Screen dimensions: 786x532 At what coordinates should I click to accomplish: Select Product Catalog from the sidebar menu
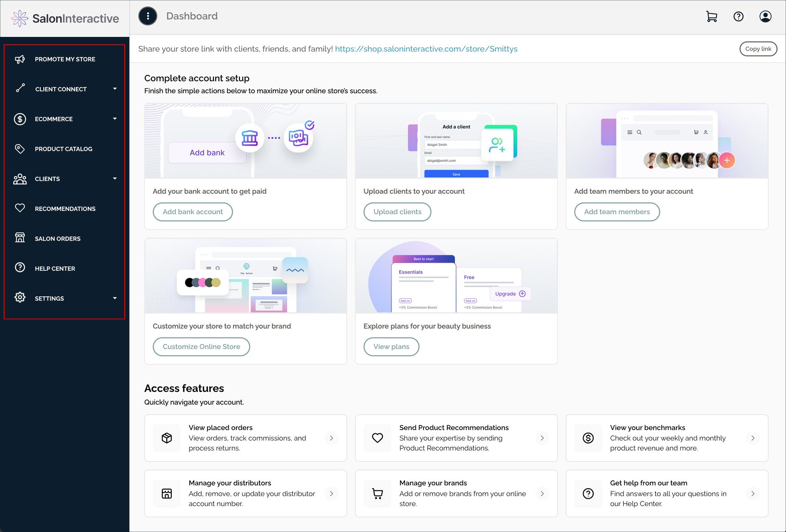[x=63, y=149]
